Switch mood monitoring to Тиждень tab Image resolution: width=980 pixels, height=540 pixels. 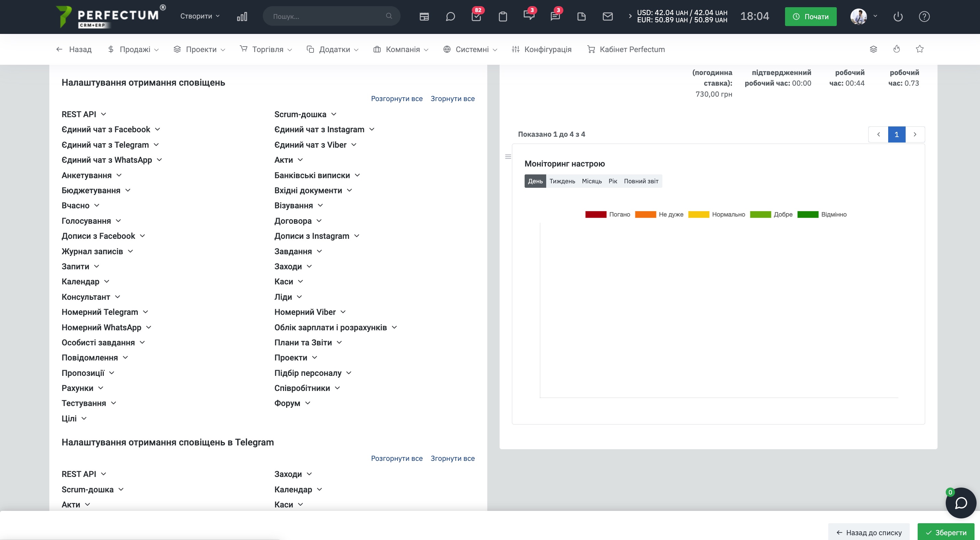pos(562,181)
